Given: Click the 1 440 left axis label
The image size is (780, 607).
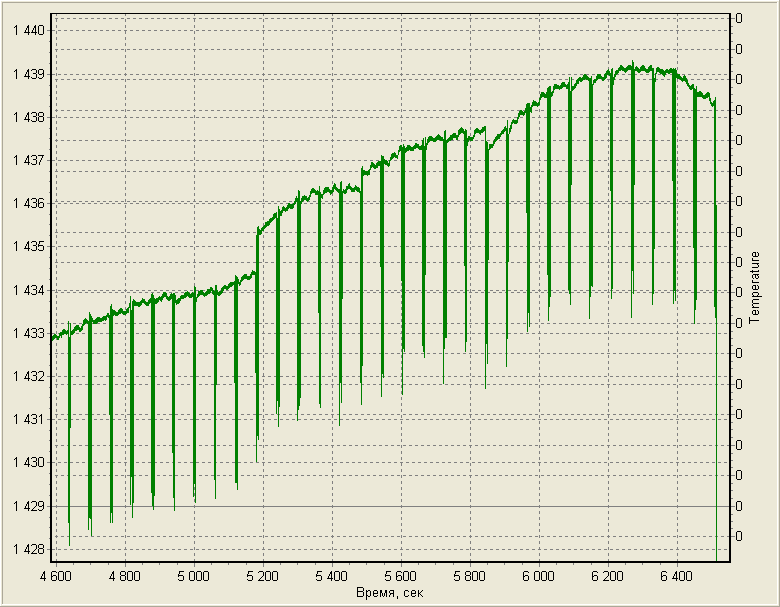Looking at the screenshot, I should 28,31.
